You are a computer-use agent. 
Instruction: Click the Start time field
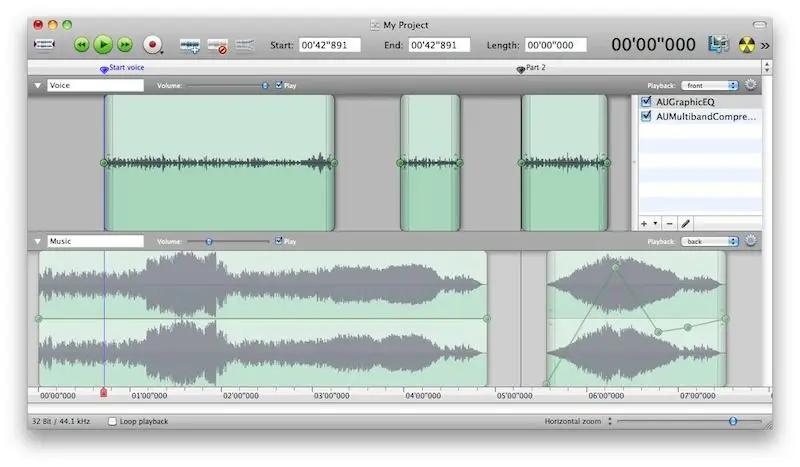pos(330,45)
